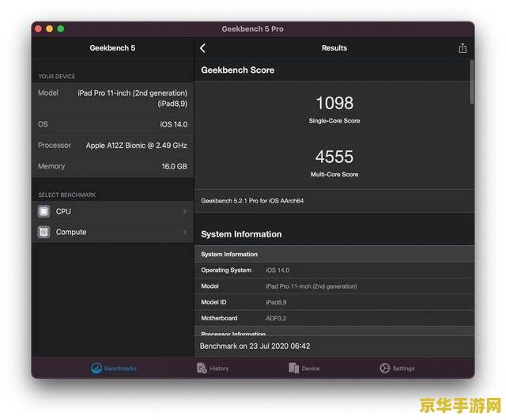Open the CPU benchmark row
Viewport: 506px width, 420px height.
click(112, 211)
